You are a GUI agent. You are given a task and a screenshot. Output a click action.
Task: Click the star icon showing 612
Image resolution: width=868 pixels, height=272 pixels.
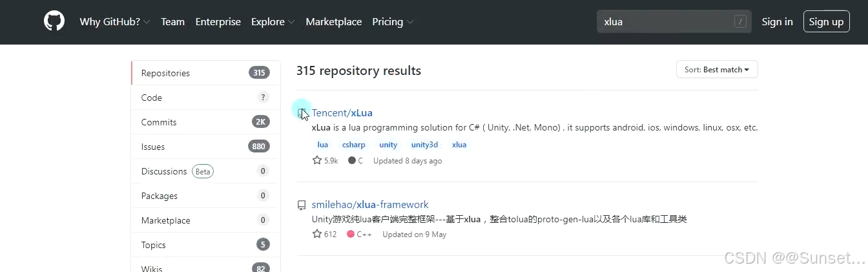click(x=317, y=234)
